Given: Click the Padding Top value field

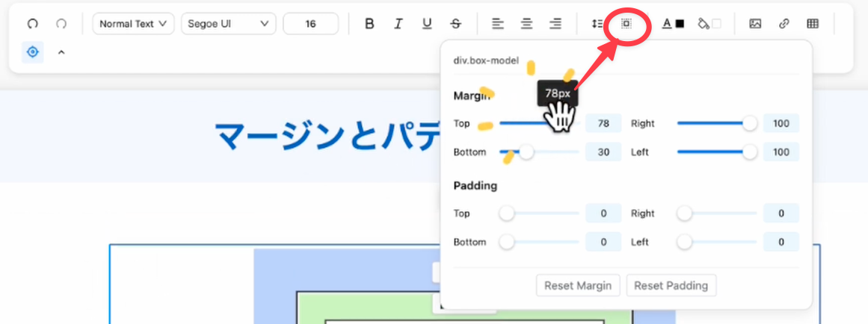Looking at the screenshot, I should click(603, 214).
